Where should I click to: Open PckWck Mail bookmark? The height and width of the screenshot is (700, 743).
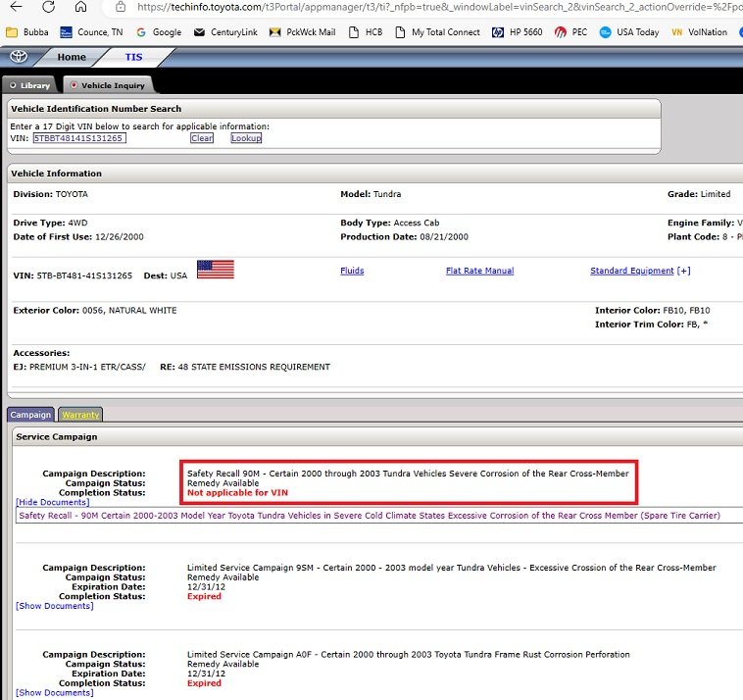pyautogui.click(x=302, y=32)
